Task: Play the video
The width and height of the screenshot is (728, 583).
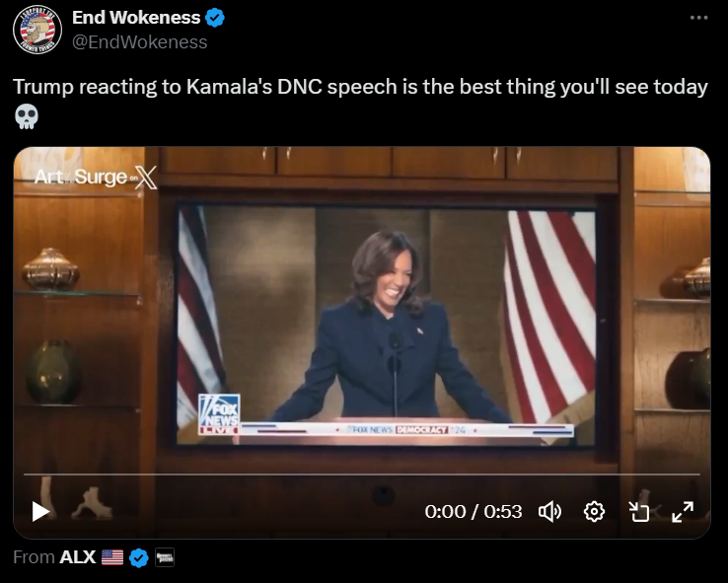Action: (x=40, y=512)
